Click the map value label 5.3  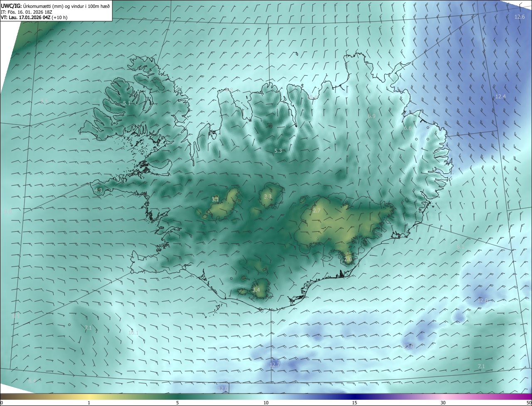pyautogui.click(x=278, y=151)
